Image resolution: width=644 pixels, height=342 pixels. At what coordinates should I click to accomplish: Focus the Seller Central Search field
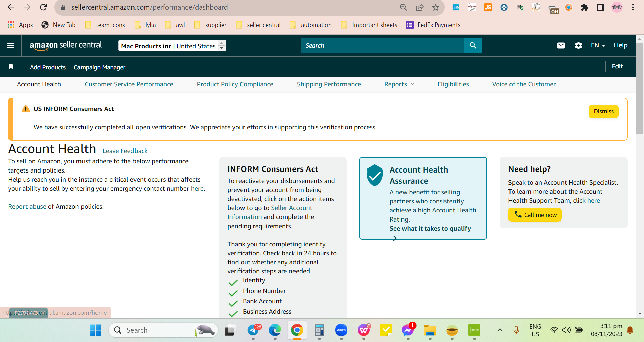[x=382, y=45]
